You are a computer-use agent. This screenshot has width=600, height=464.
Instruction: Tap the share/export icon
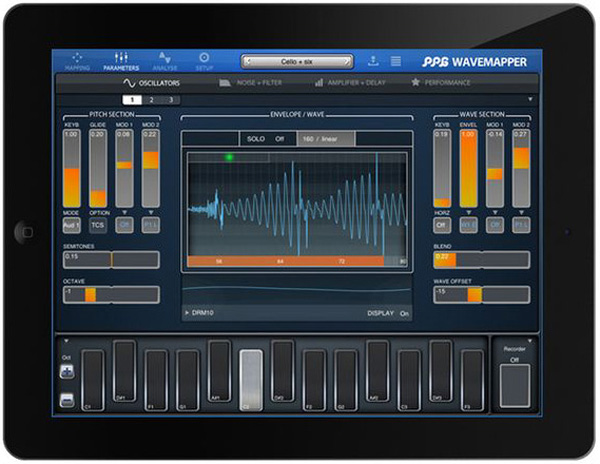373,60
